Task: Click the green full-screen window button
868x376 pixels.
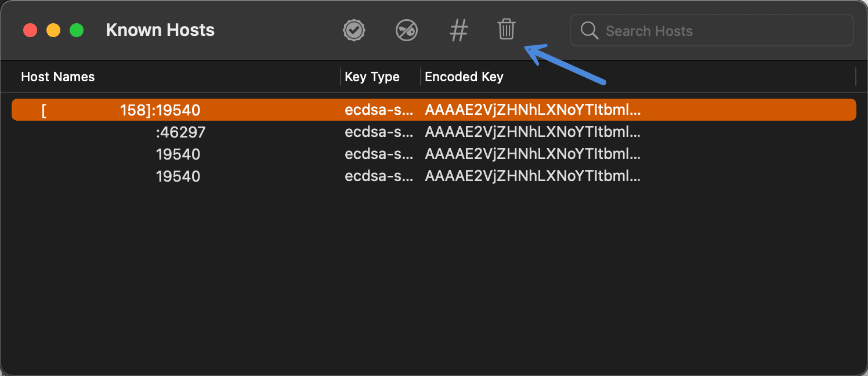Action: click(77, 30)
